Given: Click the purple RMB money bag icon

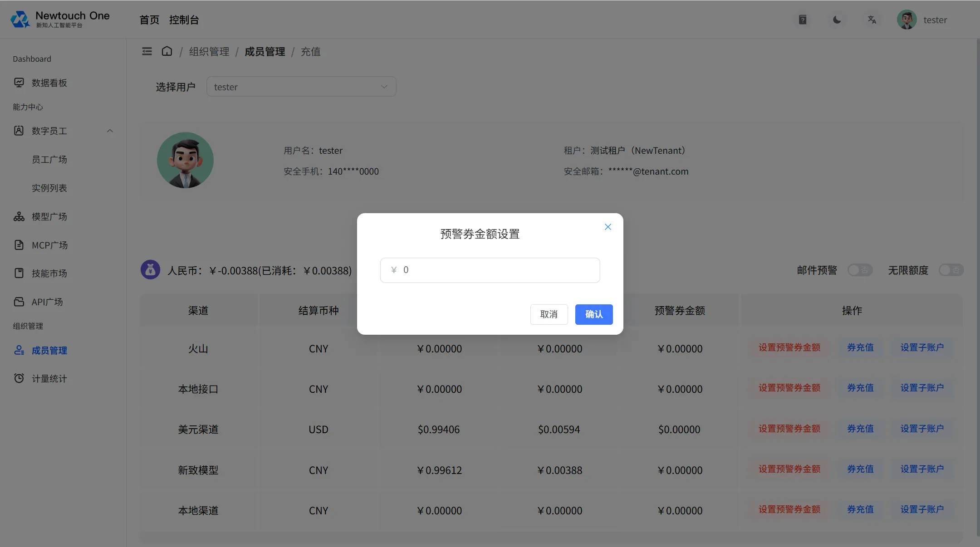Looking at the screenshot, I should (150, 270).
